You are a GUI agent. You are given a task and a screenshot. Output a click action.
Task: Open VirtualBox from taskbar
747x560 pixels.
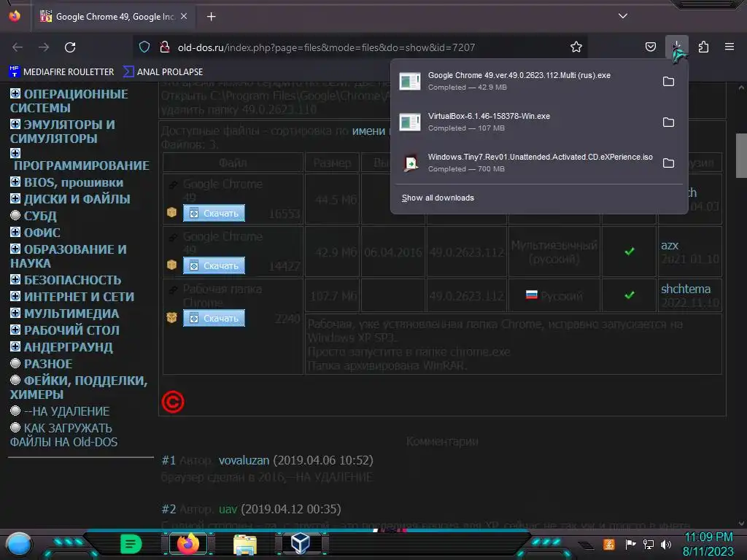(301, 543)
